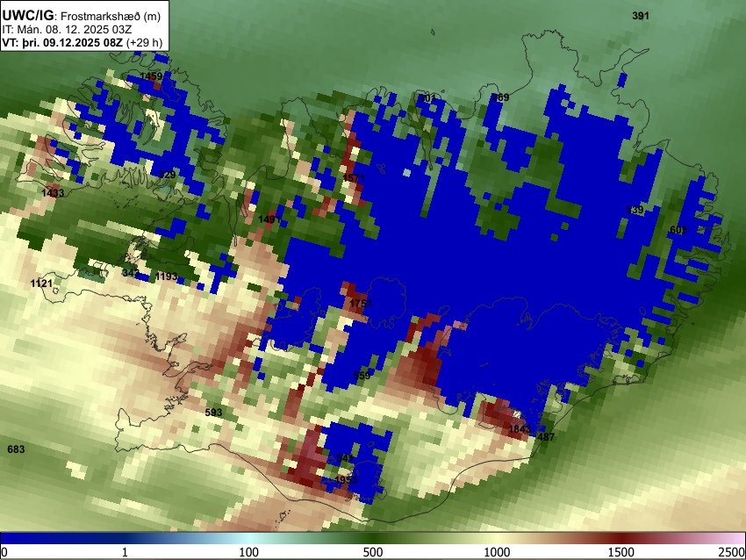Click the "UWC/IG: Frostmarkshæð (m)" title text

(x=82, y=16)
